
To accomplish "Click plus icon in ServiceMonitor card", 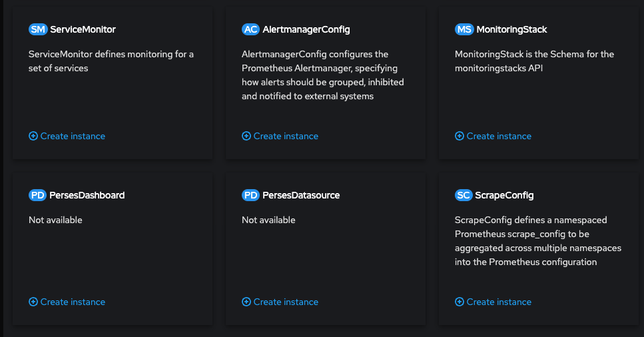I will coord(33,136).
